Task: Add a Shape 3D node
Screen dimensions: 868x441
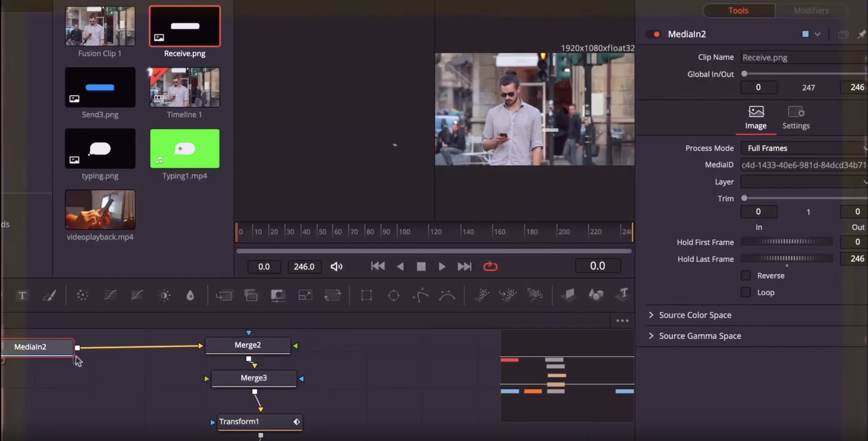Action: pos(596,295)
